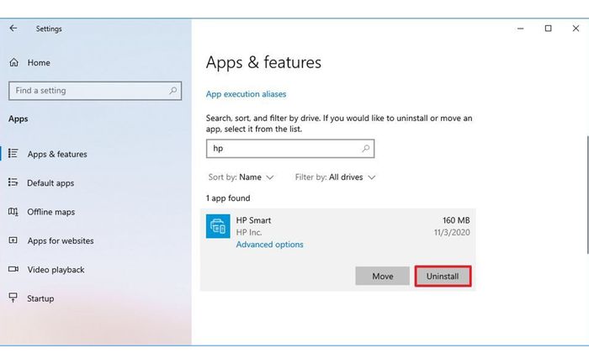
Task: Open Advanced options for HP Smart
Action: 270,245
